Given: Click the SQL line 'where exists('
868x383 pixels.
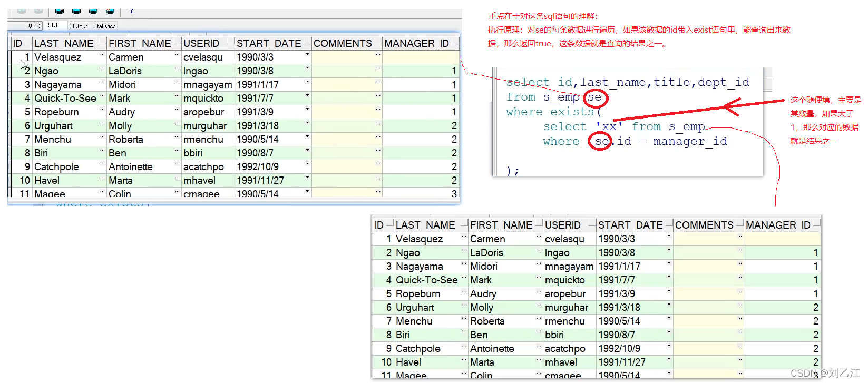Looking at the screenshot, I should tap(554, 112).
